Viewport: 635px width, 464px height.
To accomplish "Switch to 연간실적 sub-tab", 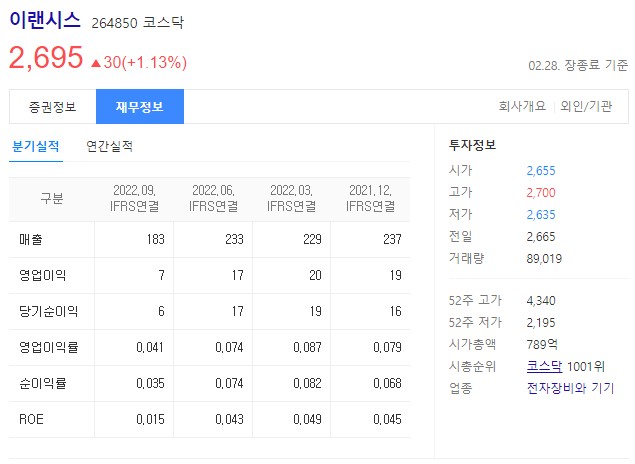I will [x=109, y=146].
